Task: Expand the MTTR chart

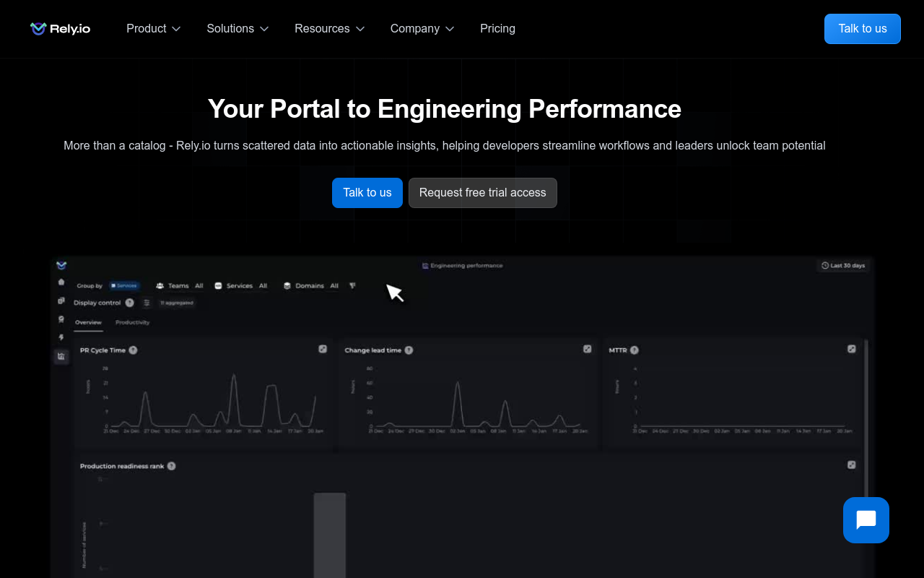Action: coord(852,349)
